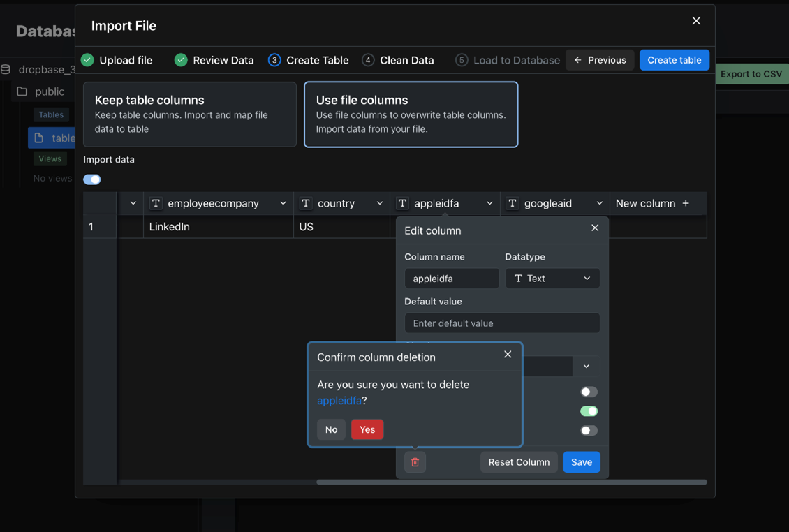Click the database icon beside dropbase

click(x=6, y=69)
